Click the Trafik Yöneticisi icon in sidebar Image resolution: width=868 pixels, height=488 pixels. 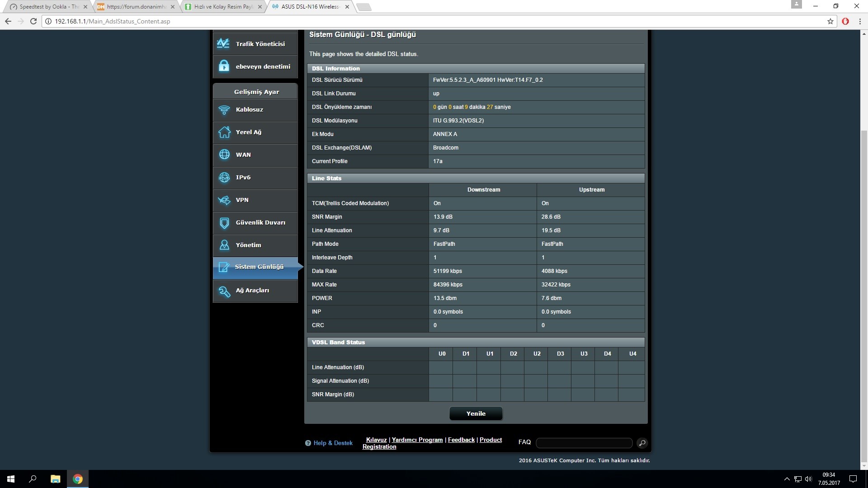click(224, 43)
